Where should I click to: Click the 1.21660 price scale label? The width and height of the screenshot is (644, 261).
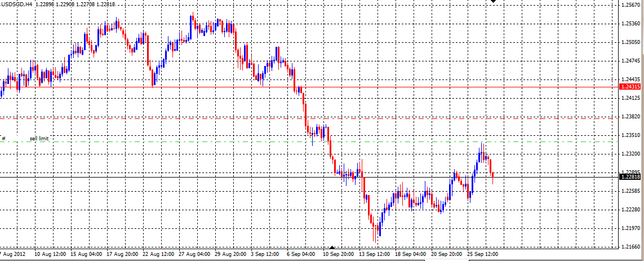(x=631, y=247)
